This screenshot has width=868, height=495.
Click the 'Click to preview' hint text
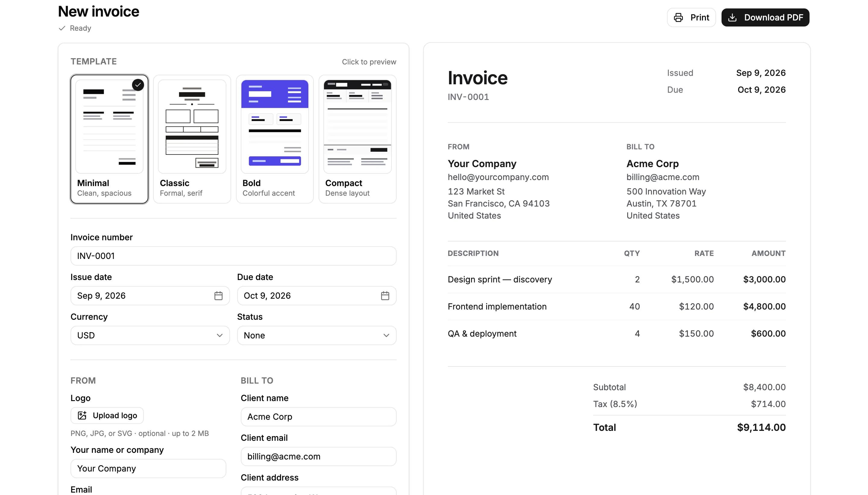(x=369, y=62)
